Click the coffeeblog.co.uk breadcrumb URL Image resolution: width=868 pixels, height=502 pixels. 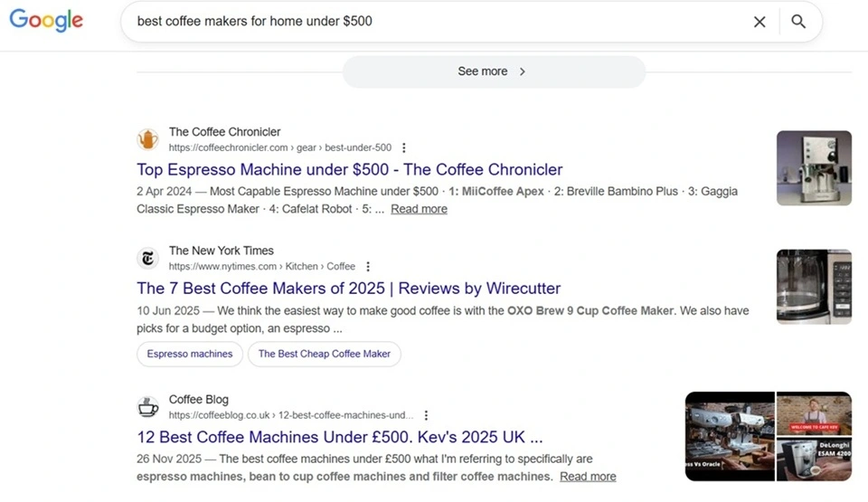[x=291, y=415]
